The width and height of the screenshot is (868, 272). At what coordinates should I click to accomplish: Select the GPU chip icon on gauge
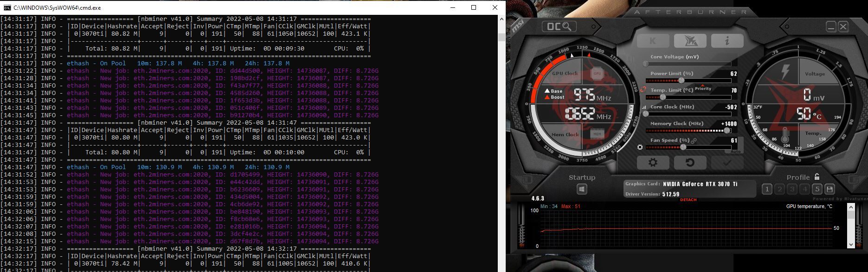(x=597, y=73)
